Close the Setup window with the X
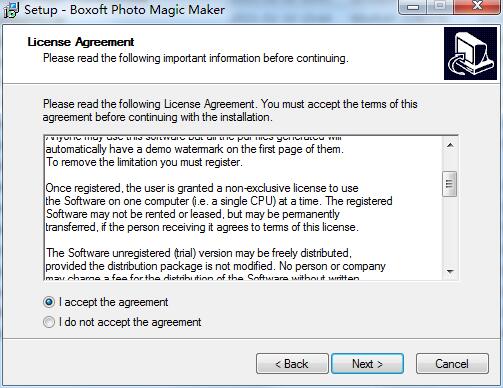 478,6
